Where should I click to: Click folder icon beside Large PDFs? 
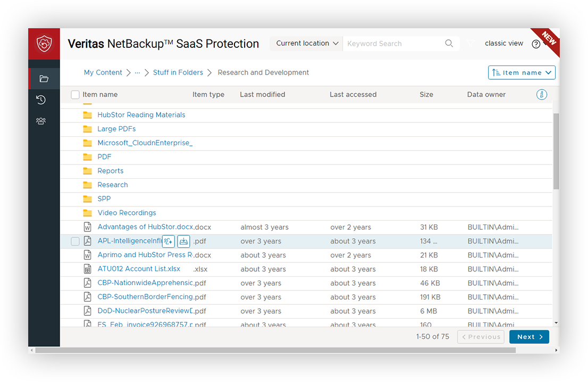(87, 129)
